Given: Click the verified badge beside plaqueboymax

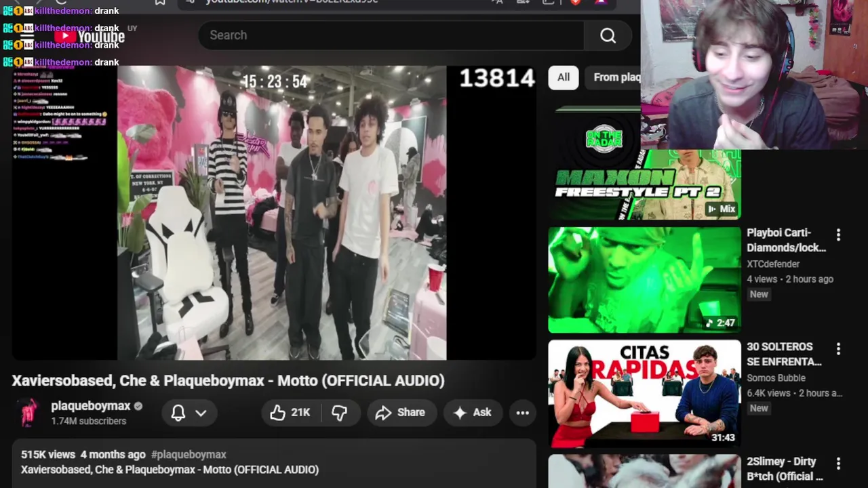Looking at the screenshot, I should click(138, 406).
